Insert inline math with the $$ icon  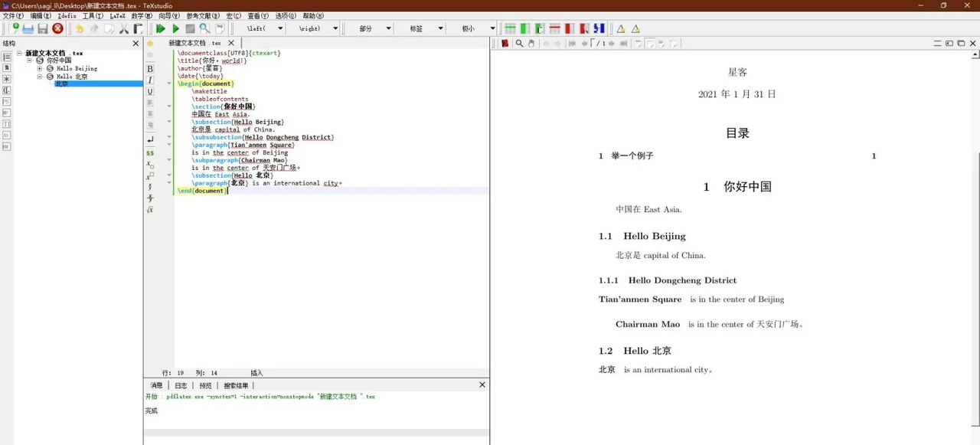(150, 153)
